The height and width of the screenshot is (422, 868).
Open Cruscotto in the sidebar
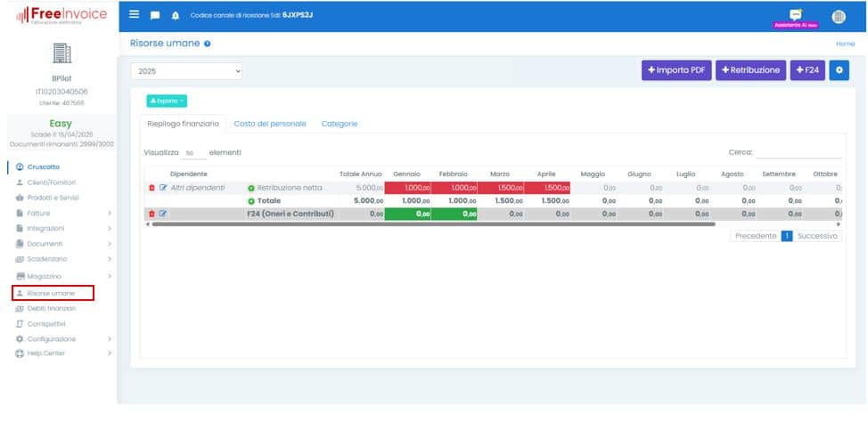[x=43, y=166]
